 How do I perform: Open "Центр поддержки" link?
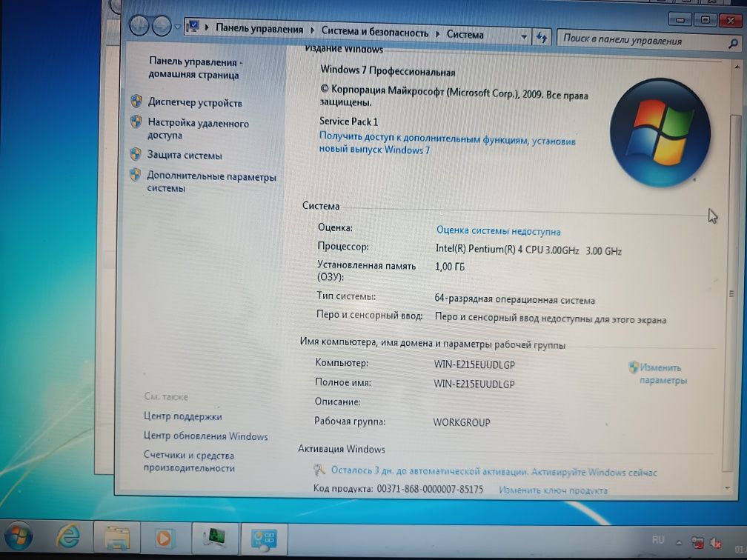tap(182, 416)
